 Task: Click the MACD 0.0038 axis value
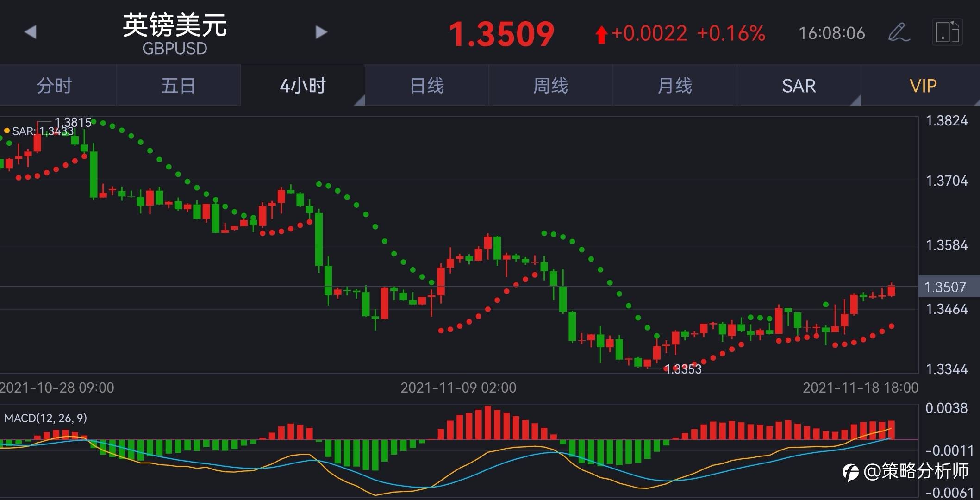pos(947,408)
